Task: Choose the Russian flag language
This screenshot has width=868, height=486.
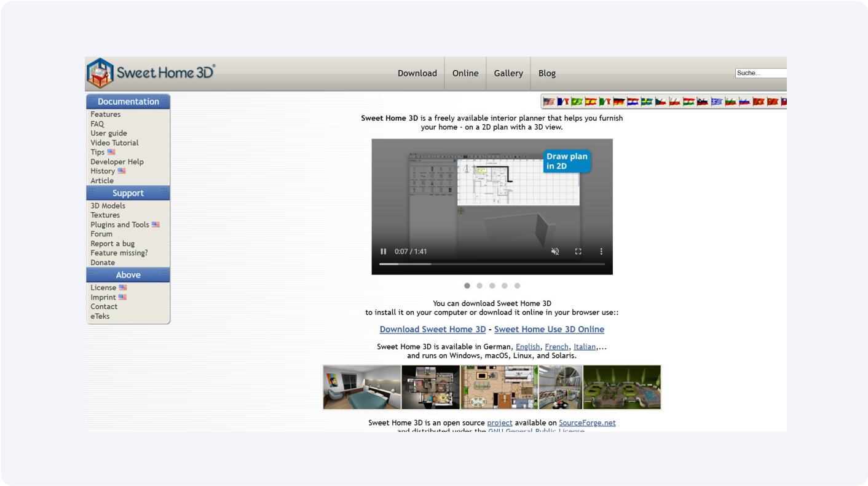Action: coord(745,102)
